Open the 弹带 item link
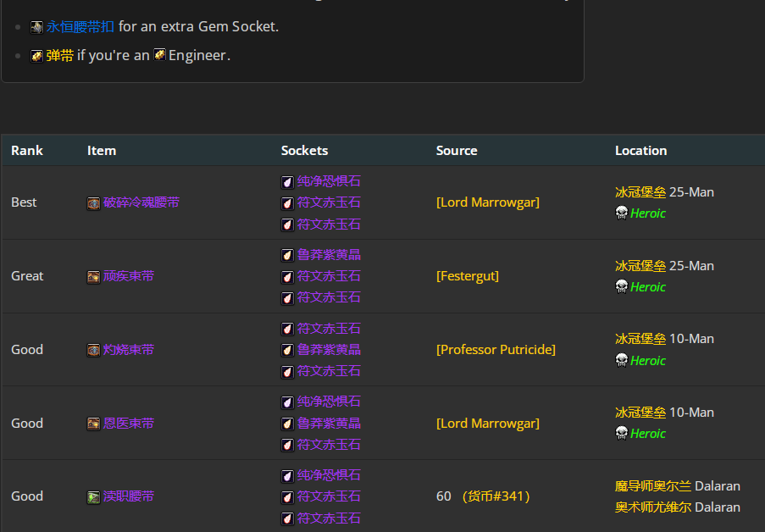 click(60, 55)
